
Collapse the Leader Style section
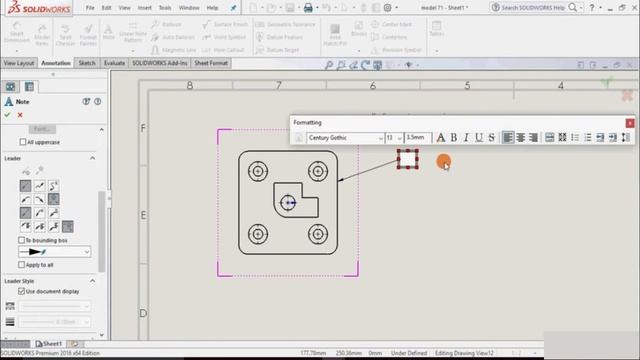pos(93,281)
